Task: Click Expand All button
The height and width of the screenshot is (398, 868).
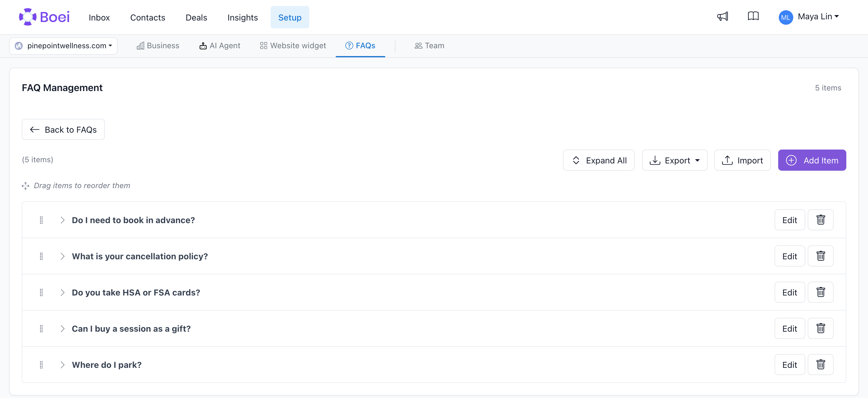Action: point(599,160)
